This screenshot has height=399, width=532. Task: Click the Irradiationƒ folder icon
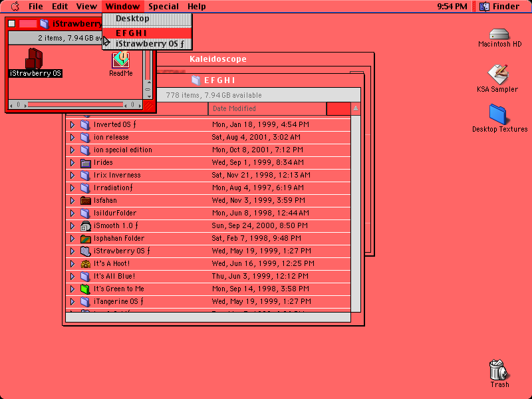[85, 188]
